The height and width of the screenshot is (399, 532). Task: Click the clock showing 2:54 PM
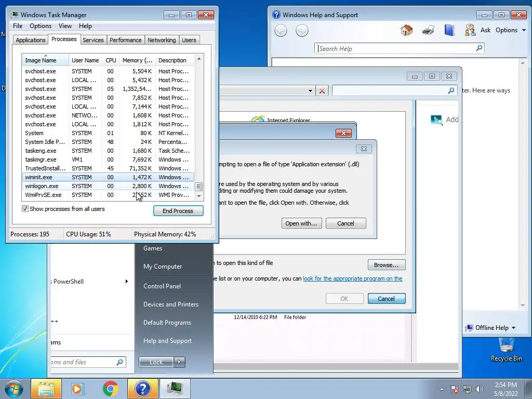pos(506,385)
